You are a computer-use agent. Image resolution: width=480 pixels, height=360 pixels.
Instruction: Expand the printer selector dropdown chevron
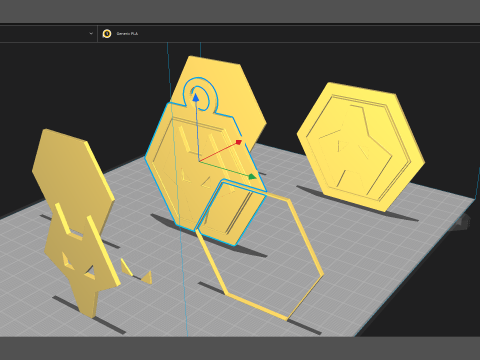91,33
